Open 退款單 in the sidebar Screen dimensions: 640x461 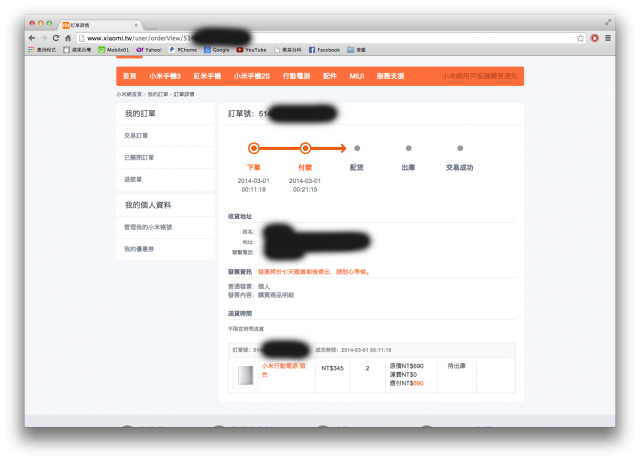tap(133, 179)
